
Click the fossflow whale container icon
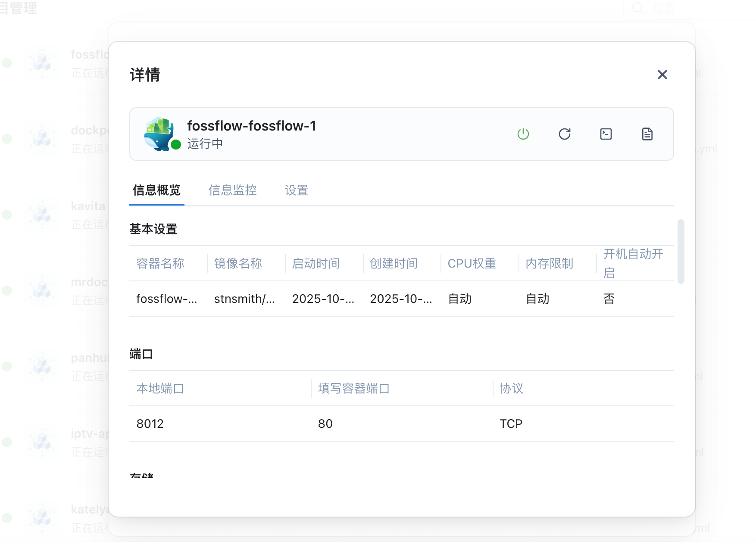[x=159, y=134]
